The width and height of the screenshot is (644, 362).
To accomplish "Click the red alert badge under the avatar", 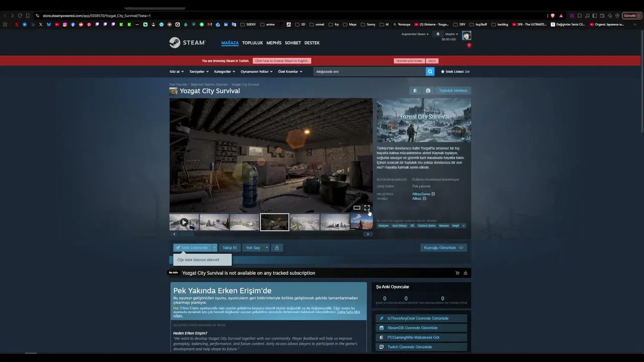I will coord(469,45).
